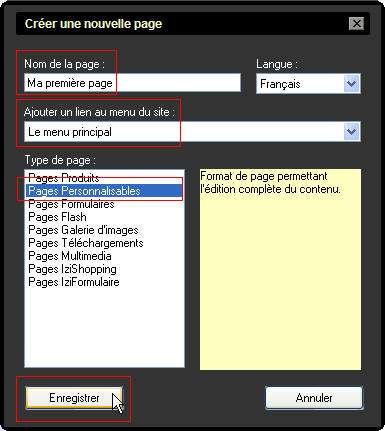Viewport: 385px width, 431px height.
Task: Click the yellow page format description box
Action: pyautogui.click(x=280, y=269)
